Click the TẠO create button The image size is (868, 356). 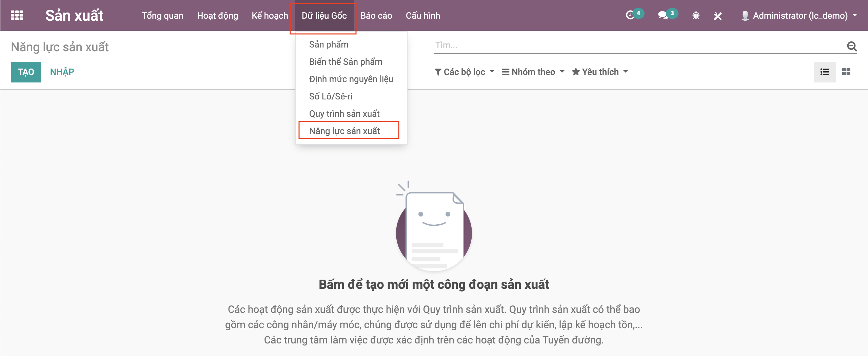[x=26, y=72]
